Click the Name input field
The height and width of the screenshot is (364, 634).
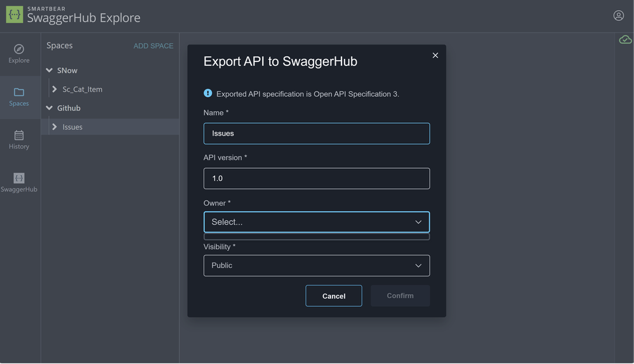pyautogui.click(x=316, y=133)
